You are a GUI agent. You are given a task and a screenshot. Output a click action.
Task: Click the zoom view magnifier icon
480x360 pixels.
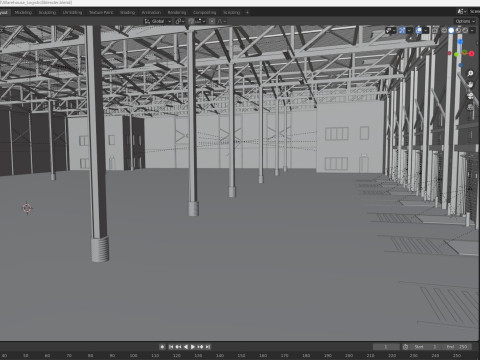pyautogui.click(x=470, y=73)
